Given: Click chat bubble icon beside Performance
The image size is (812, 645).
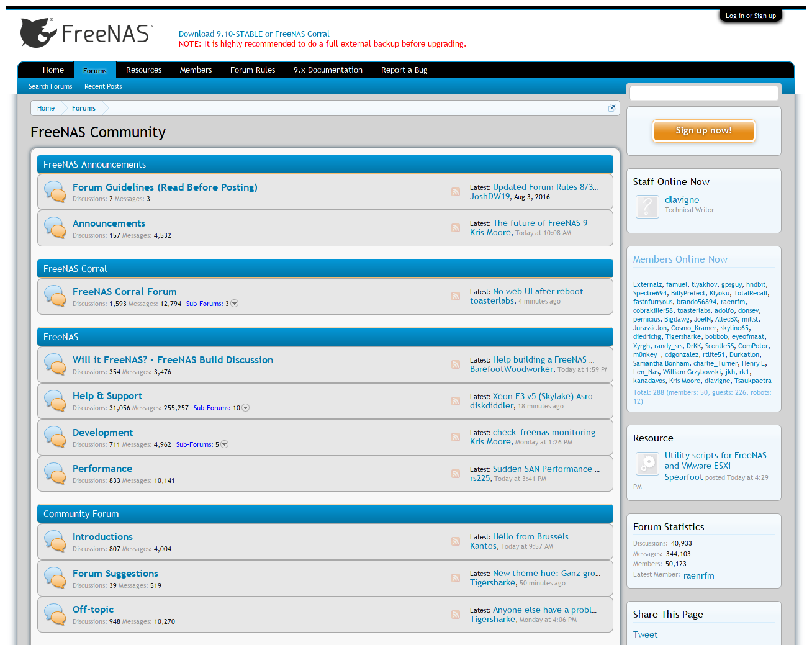Looking at the screenshot, I should [x=55, y=474].
